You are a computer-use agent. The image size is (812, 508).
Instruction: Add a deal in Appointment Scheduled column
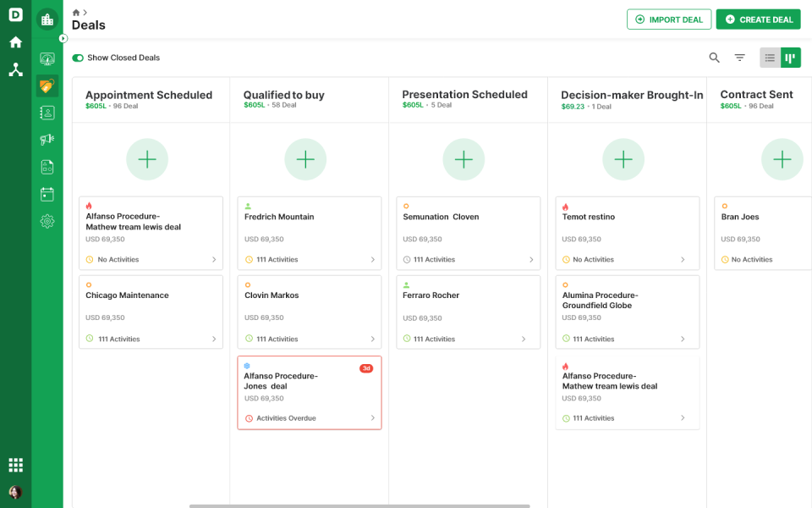pos(147,159)
